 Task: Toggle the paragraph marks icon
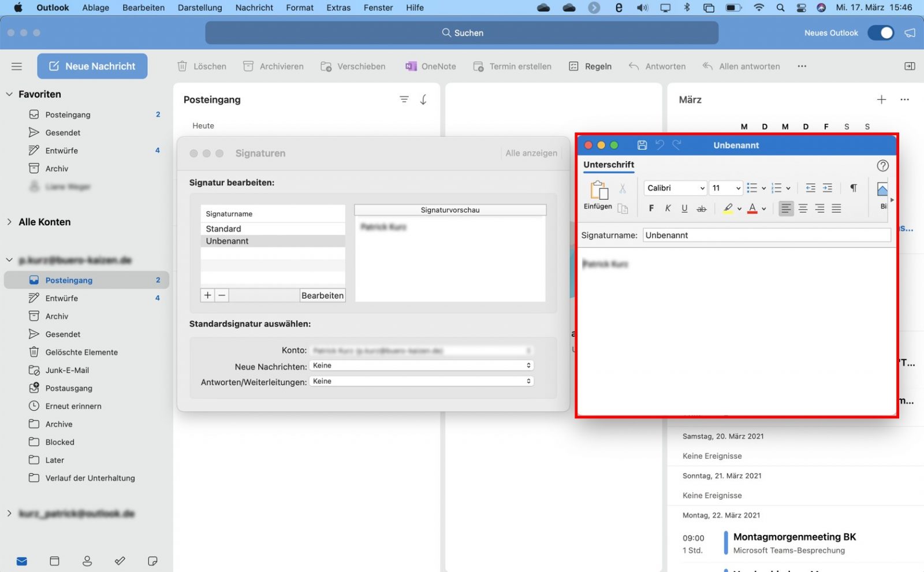click(x=854, y=188)
